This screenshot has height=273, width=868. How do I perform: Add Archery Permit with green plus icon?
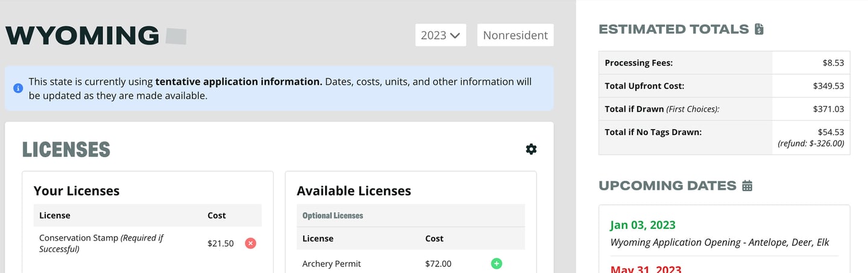coord(496,263)
